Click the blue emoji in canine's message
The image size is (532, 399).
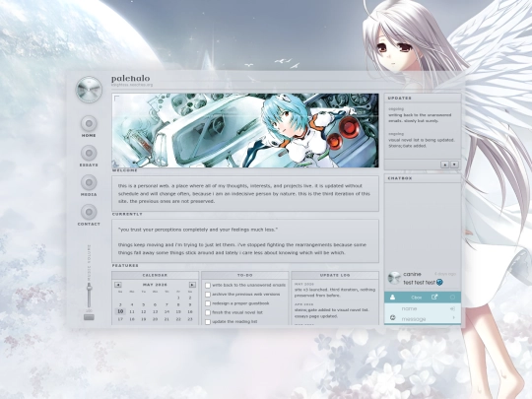coord(439,282)
